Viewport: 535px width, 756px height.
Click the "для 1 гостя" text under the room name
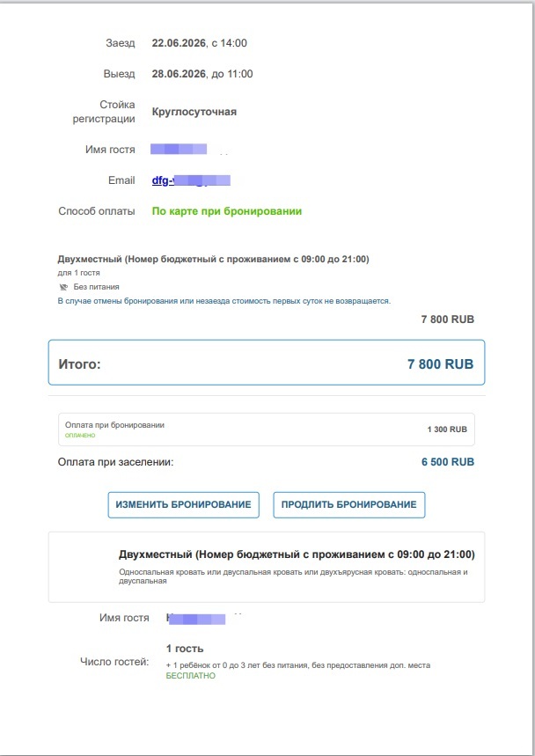click(x=79, y=273)
